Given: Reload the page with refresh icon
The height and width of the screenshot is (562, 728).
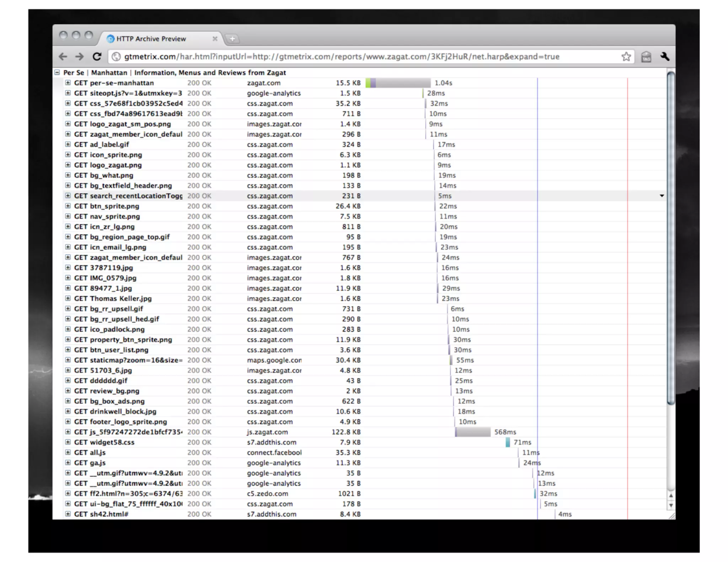Looking at the screenshot, I should click(97, 57).
